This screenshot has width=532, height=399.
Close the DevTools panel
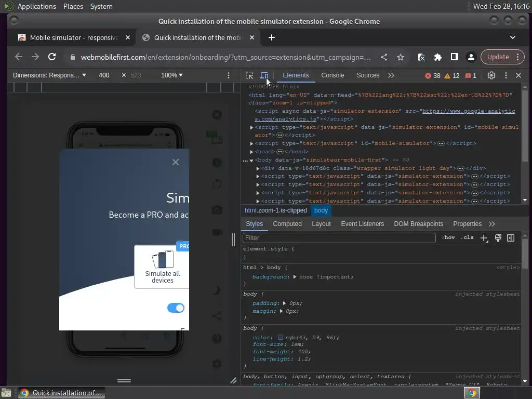(x=518, y=75)
